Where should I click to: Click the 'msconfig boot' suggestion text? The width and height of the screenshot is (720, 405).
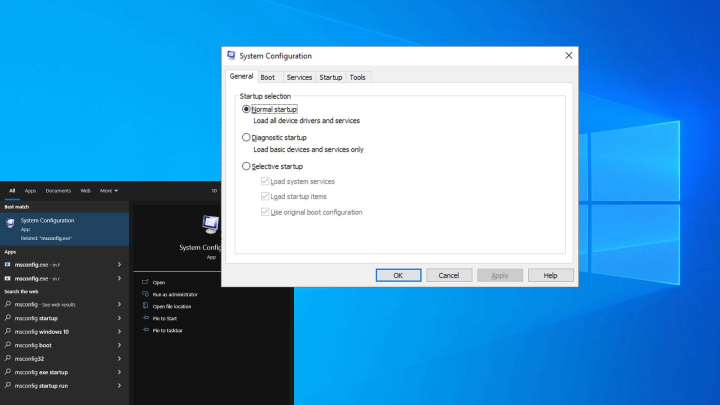pyautogui.click(x=33, y=345)
